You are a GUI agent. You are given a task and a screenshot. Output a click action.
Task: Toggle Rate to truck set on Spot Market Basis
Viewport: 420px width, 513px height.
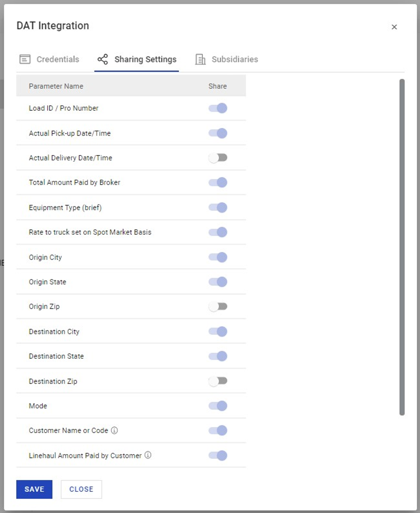(218, 232)
